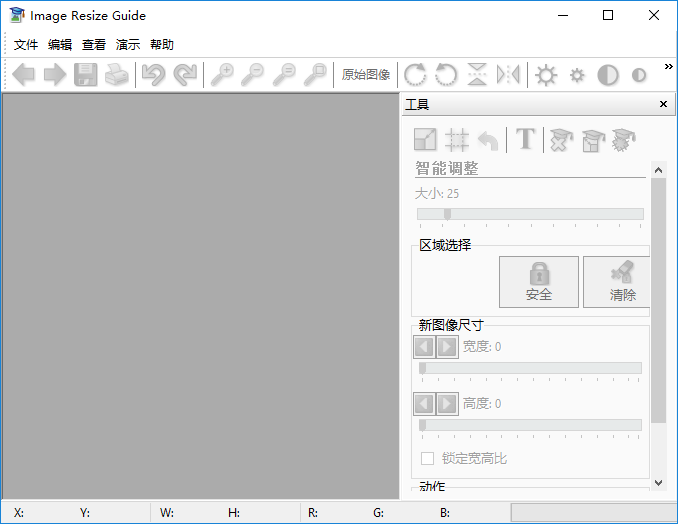The height and width of the screenshot is (524, 678).
Task: Click the 高度 decrease left arrow
Action: point(424,404)
